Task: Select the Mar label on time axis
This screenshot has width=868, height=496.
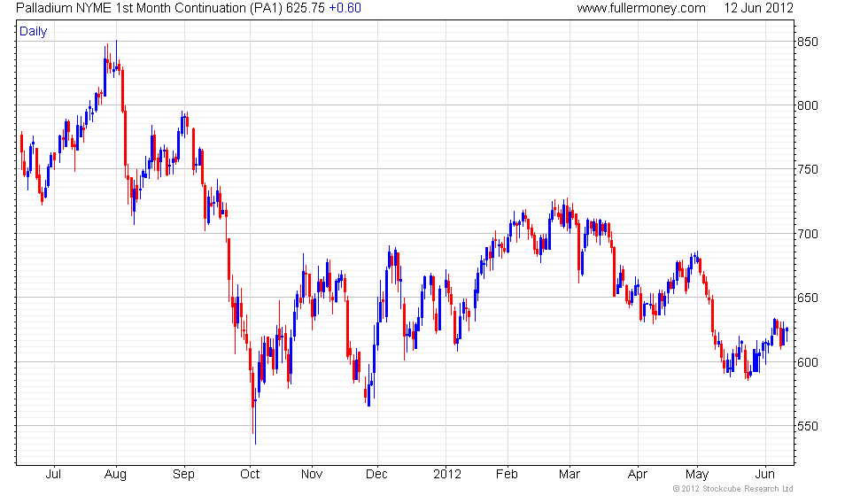Action: pyautogui.click(x=569, y=475)
